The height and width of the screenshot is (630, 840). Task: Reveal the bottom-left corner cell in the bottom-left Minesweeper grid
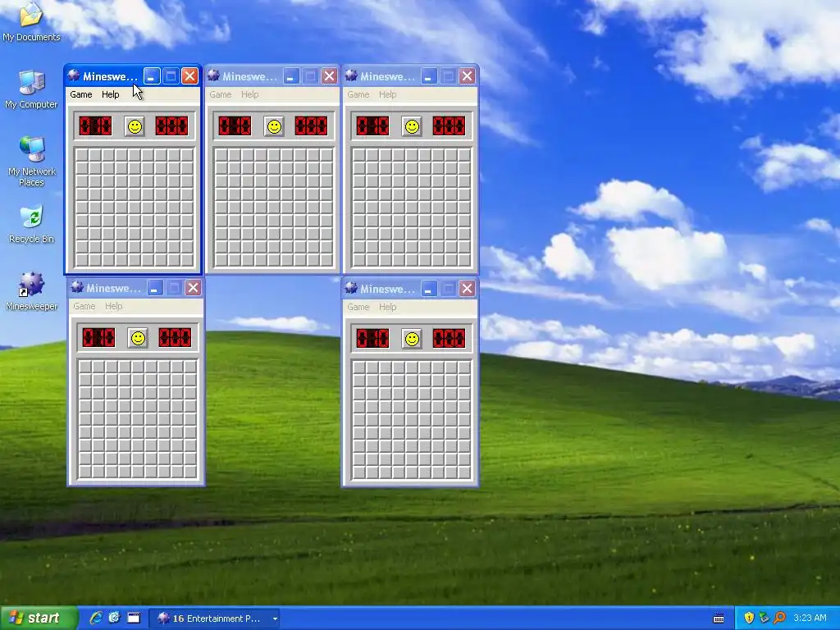click(85, 472)
